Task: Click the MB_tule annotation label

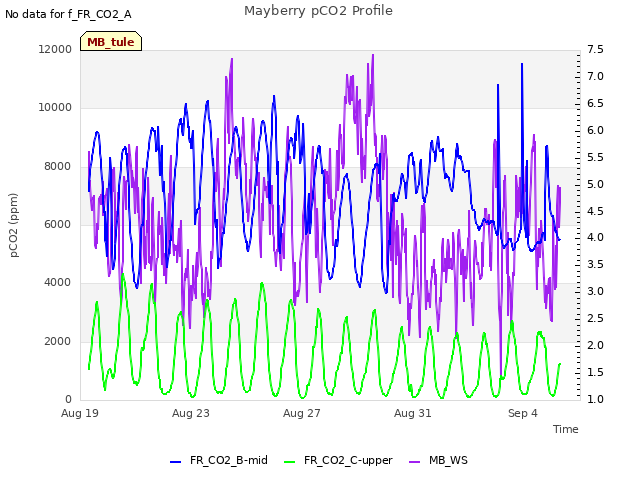Action: 111,41
